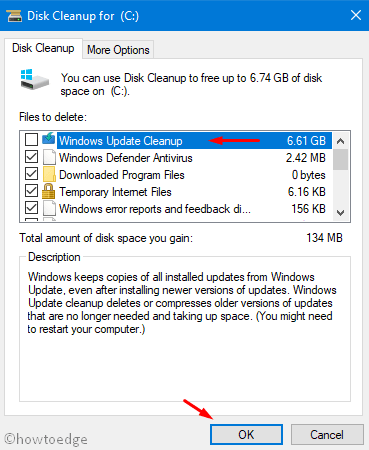Click the 134 MB total gain value
369x450 pixels.
[325, 238]
